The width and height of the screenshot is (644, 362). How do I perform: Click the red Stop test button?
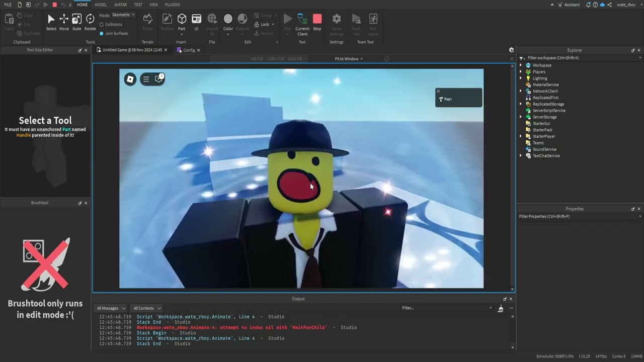317,22
